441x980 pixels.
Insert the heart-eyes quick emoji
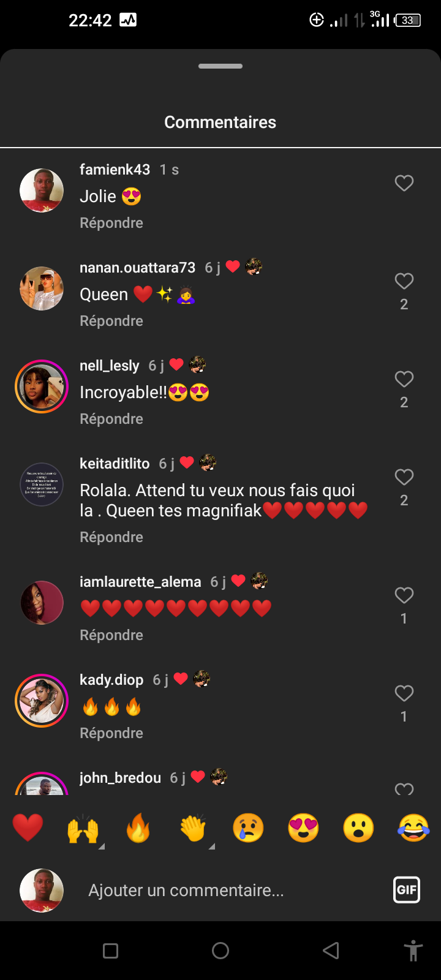pos(303,828)
